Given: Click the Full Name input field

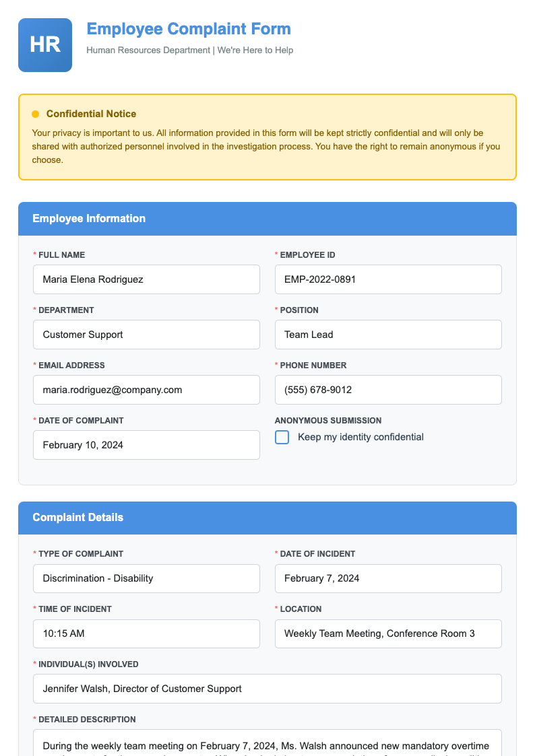Looking at the screenshot, I should click(146, 279).
